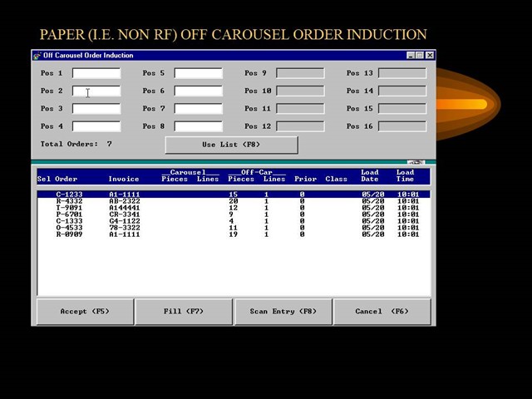
Task: Click the Accept (F5) button
Action: [x=85, y=312]
